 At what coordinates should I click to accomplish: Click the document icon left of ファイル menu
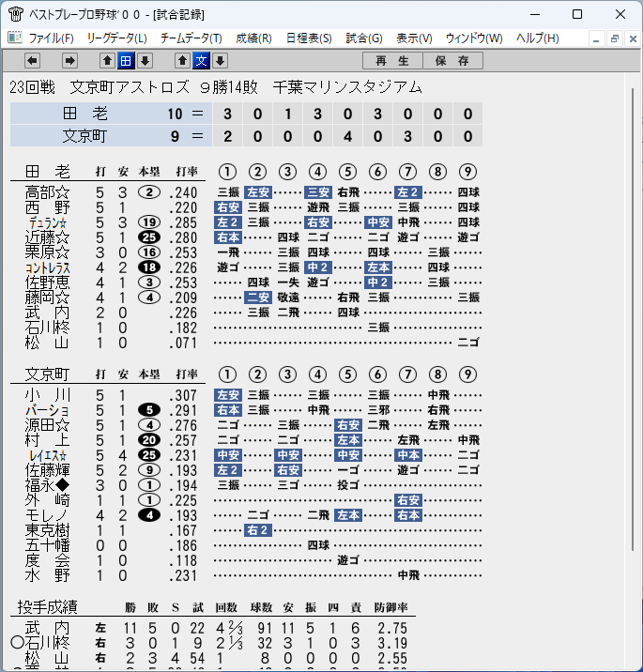coord(15,38)
